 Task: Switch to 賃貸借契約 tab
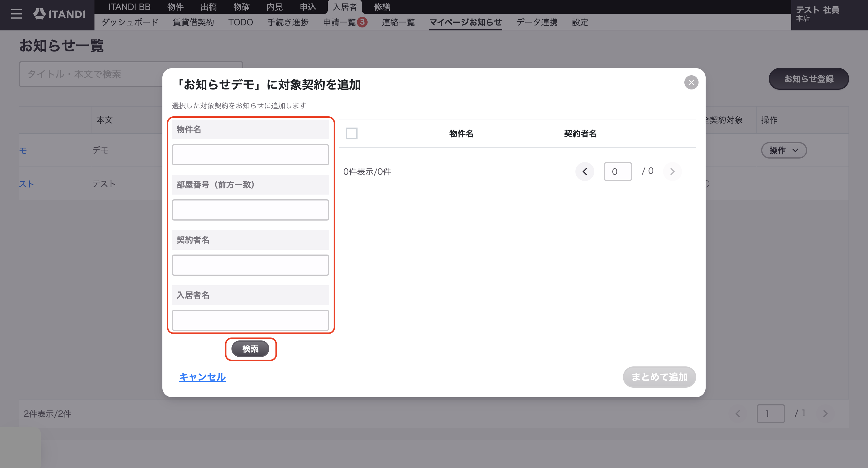(193, 22)
